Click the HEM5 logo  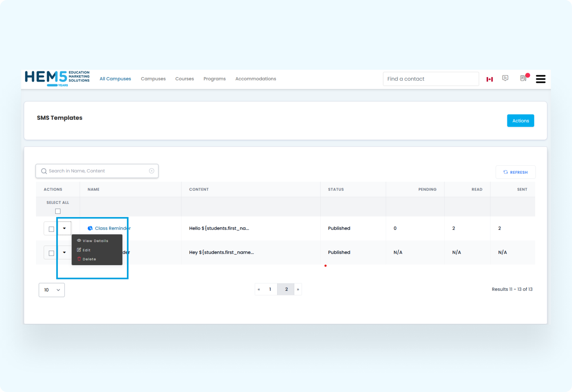point(57,79)
